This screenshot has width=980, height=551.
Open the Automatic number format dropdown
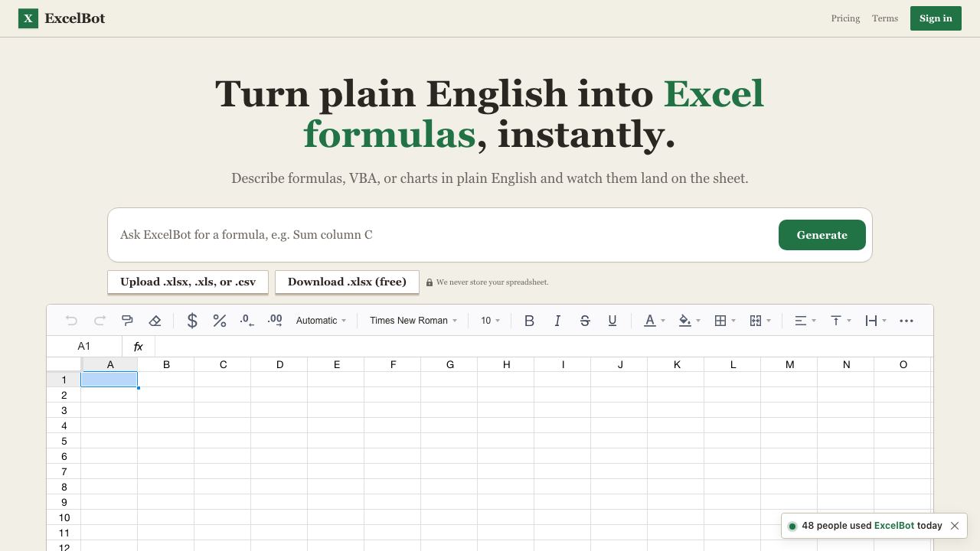pyautogui.click(x=321, y=321)
